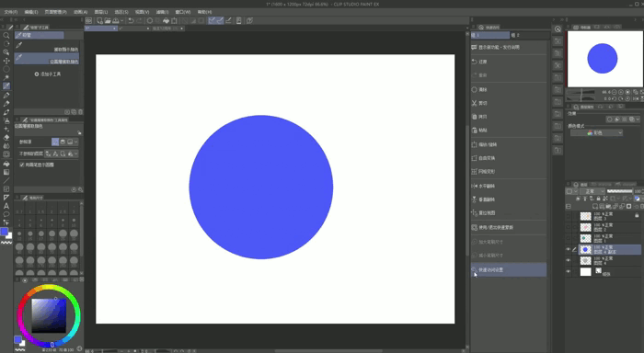Click the Save icon in command bar

(116, 20)
